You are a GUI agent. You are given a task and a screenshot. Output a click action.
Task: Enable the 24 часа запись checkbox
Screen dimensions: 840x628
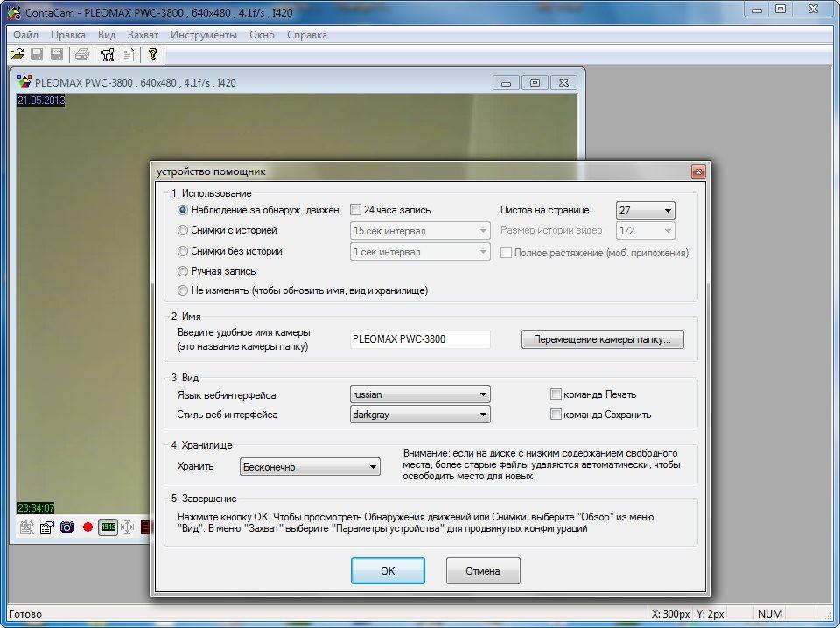[x=355, y=210]
